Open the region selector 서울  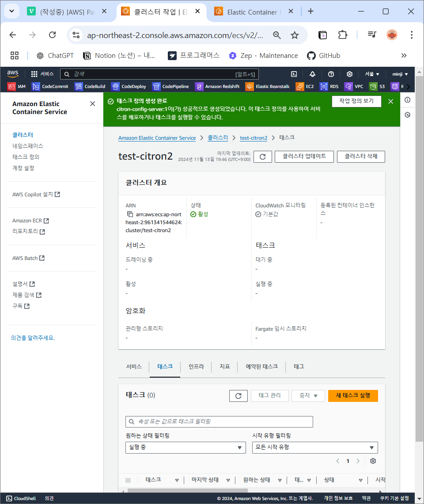(x=372, y=74)
